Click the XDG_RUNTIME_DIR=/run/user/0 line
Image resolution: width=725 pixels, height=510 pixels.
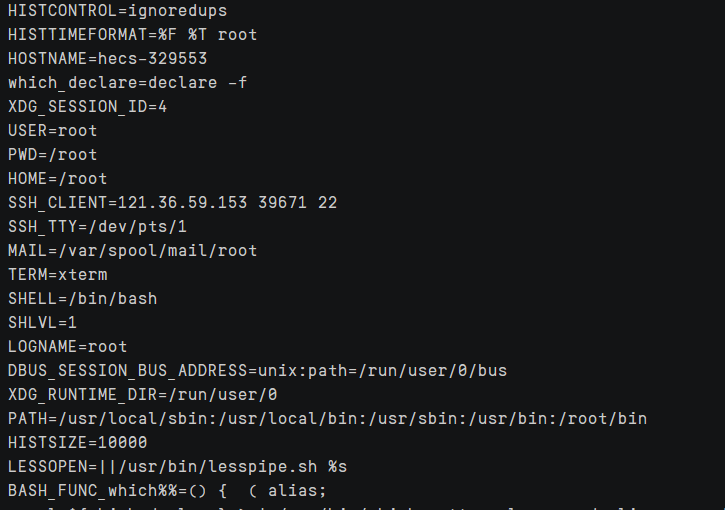click(x=142, y=395)
